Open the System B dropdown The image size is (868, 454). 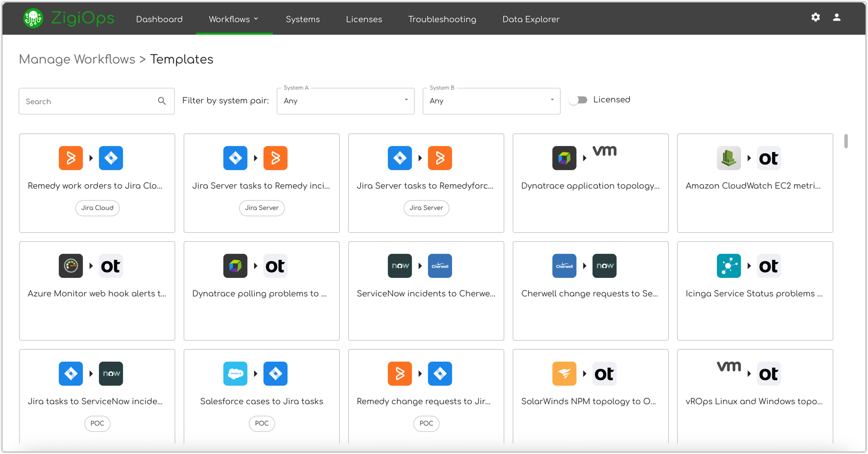point(492,101)
